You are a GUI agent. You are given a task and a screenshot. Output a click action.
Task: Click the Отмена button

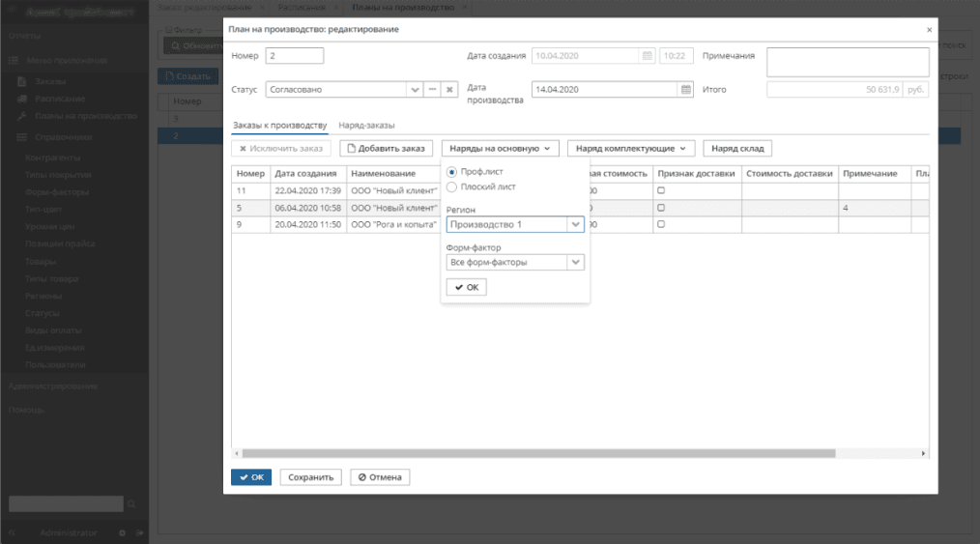tap(380, 477)
